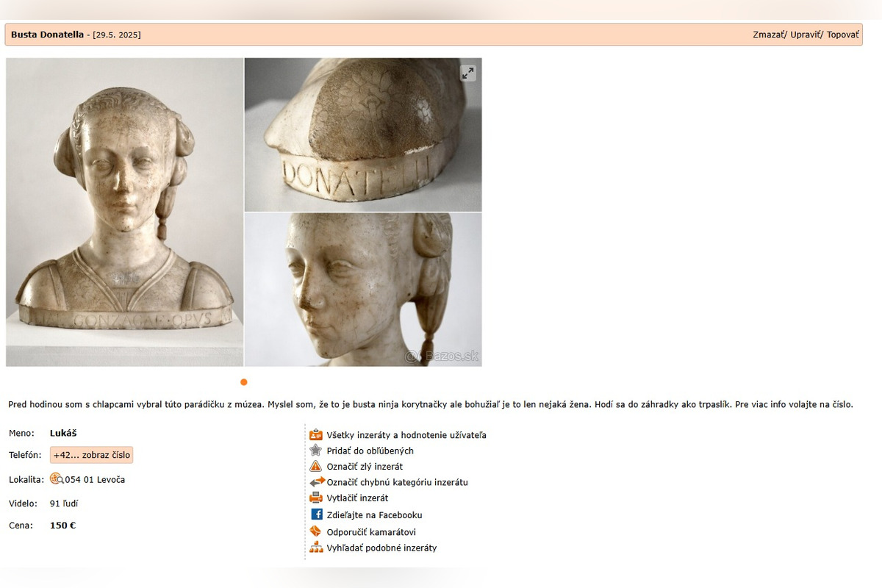882x588 pixels.
Task: Open the front-view bust photo
Action: pos(124,212)
